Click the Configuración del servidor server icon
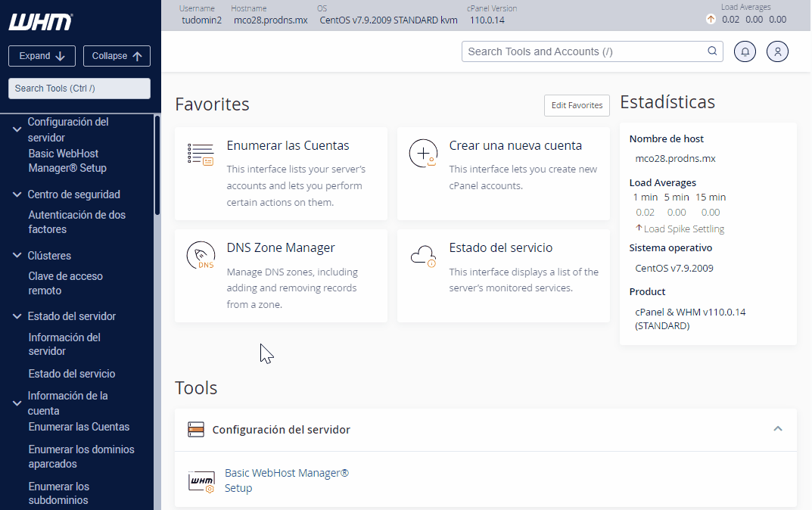The image size is (812, 510). pyautogui.click(x=196, y=430)
